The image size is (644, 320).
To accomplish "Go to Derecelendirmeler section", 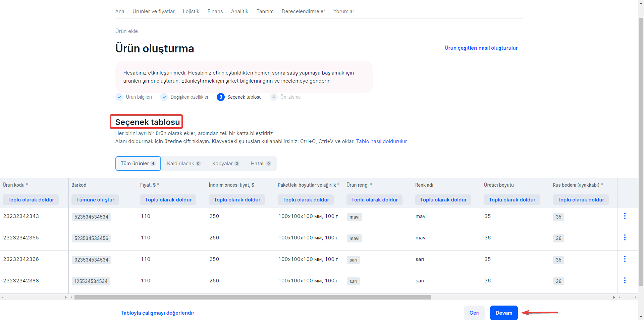I will coord(303,11).
